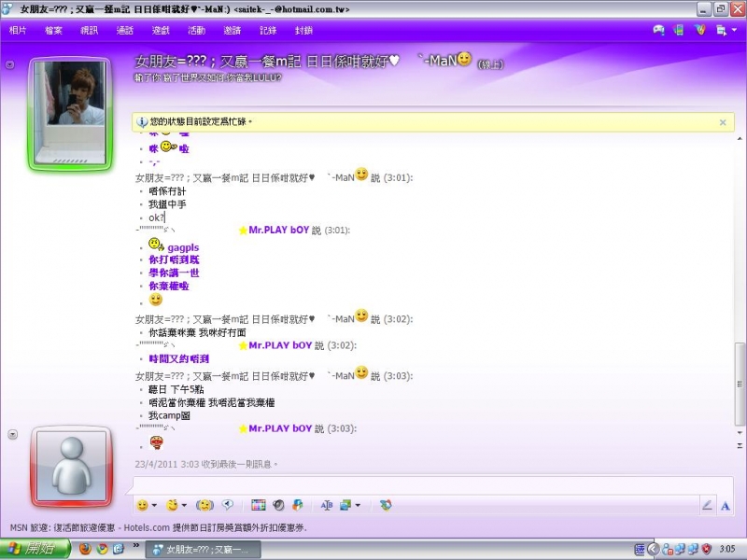
Task: Open the 遊戲 (games) menu
Action: 161,31
